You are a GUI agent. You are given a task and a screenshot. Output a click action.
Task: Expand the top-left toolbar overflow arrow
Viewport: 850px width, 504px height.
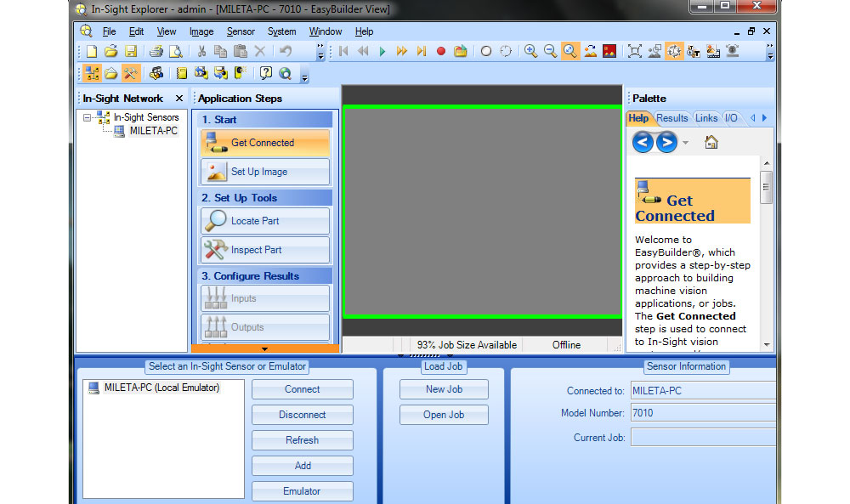click(320, 52)
